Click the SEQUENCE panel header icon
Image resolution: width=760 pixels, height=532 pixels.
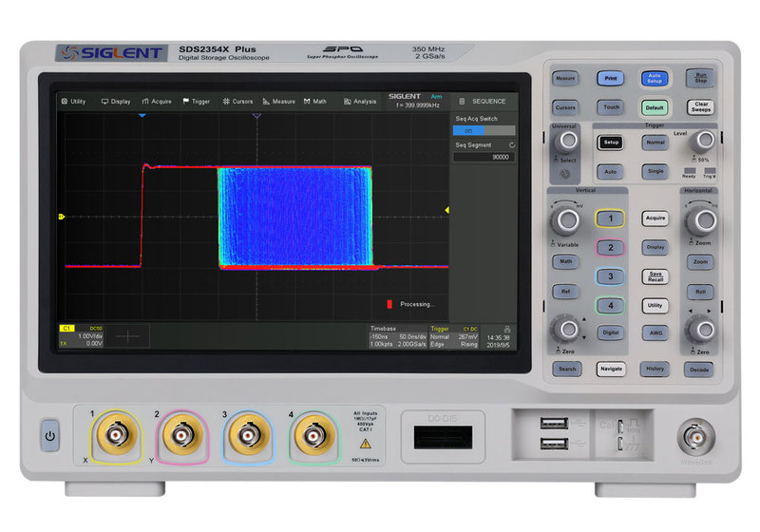(x=462, y=102)
